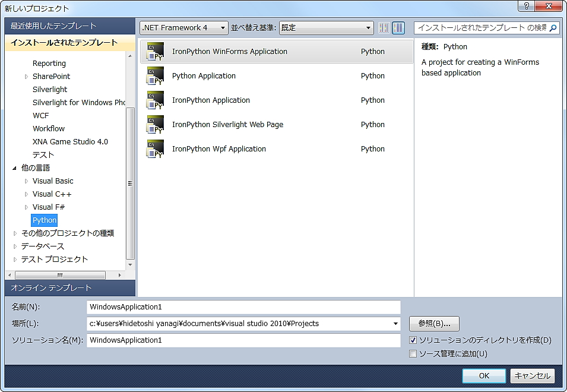Click the IronPython Silverlight Web Page icon
This screenshot has height=392, width=567.
[155, 124]
